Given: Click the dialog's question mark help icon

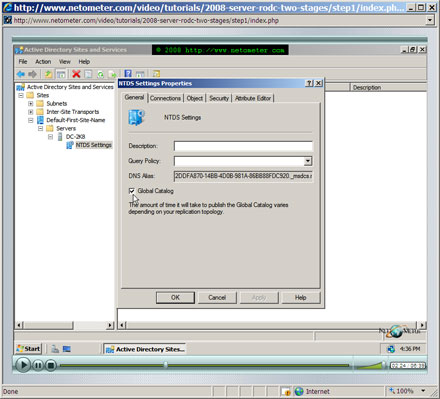Looking at the screenshot, I should (309, 83).
